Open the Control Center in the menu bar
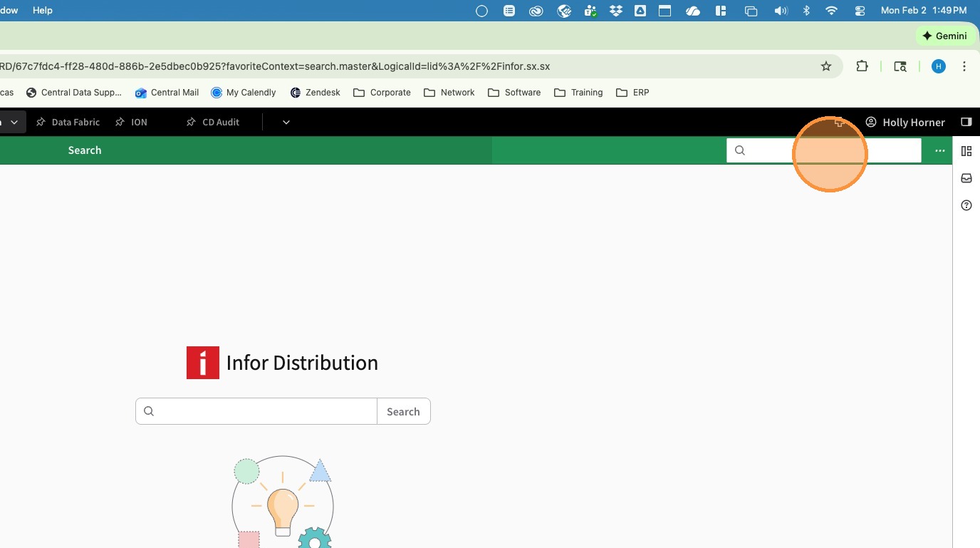Viewport: 980px width, 548px height. pos(860,11)
